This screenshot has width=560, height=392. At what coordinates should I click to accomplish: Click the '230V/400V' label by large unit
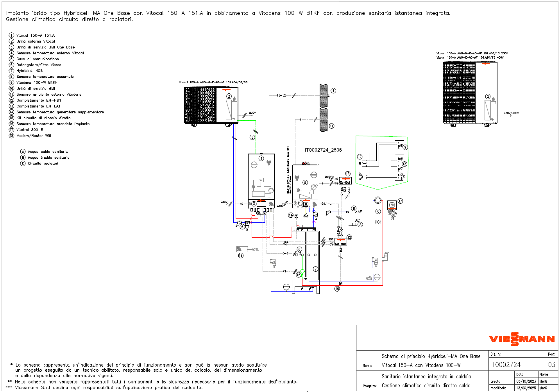pyautogui.click(x=511, y=113)
